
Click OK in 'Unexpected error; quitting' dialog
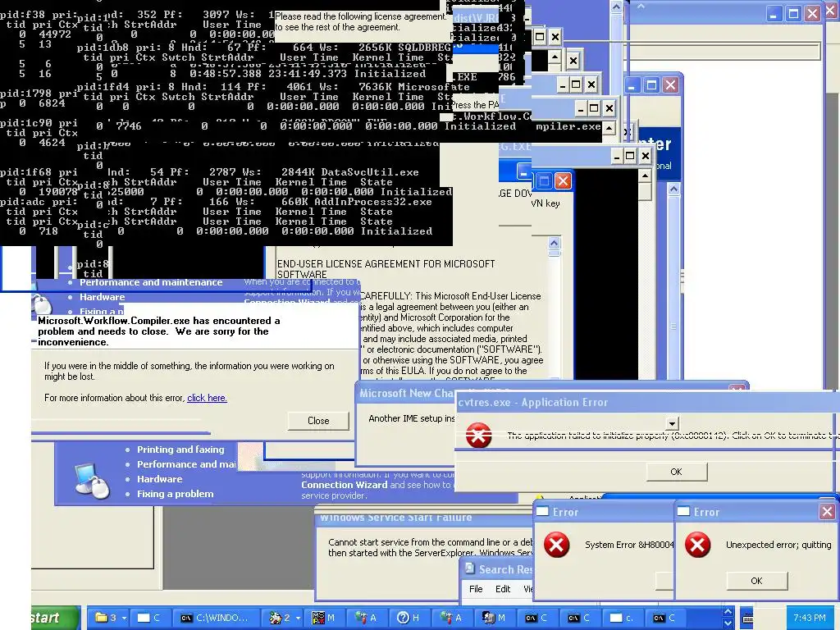[756, 581]
